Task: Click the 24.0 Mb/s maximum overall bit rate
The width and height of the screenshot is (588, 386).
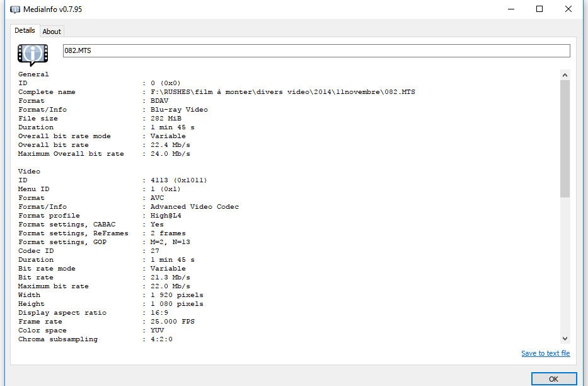Action: point(170,154)
